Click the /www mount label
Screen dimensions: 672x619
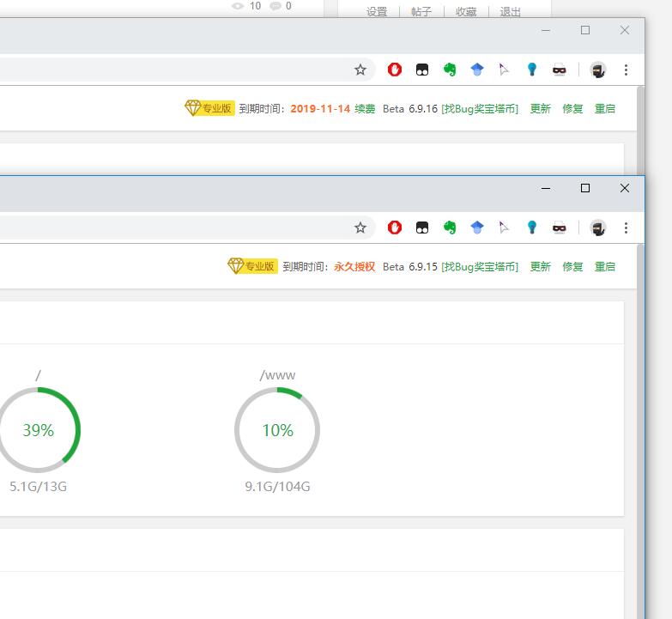[277, 375]
